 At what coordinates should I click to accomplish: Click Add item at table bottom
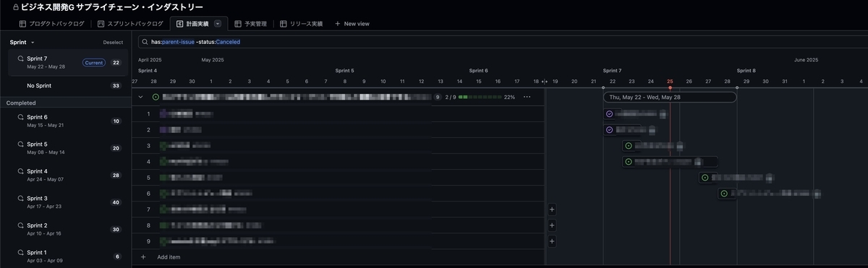[169, 257]
